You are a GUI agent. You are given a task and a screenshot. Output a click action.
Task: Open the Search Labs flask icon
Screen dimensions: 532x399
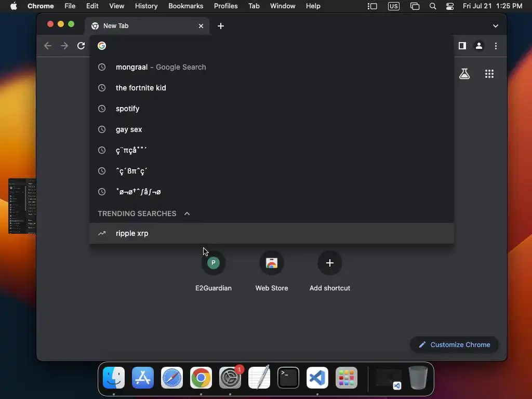click(464, 74)
